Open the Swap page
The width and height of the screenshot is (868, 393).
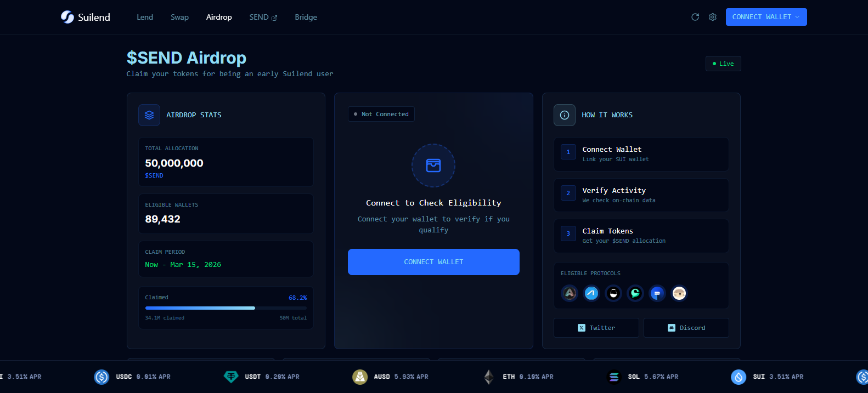[x=179, y=17]
